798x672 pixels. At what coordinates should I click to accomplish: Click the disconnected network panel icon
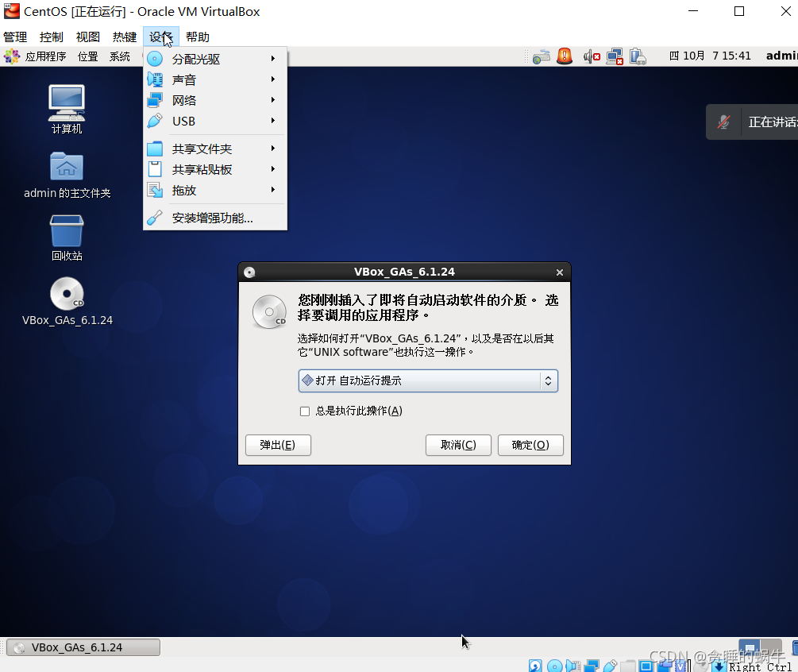coord(615,56)
